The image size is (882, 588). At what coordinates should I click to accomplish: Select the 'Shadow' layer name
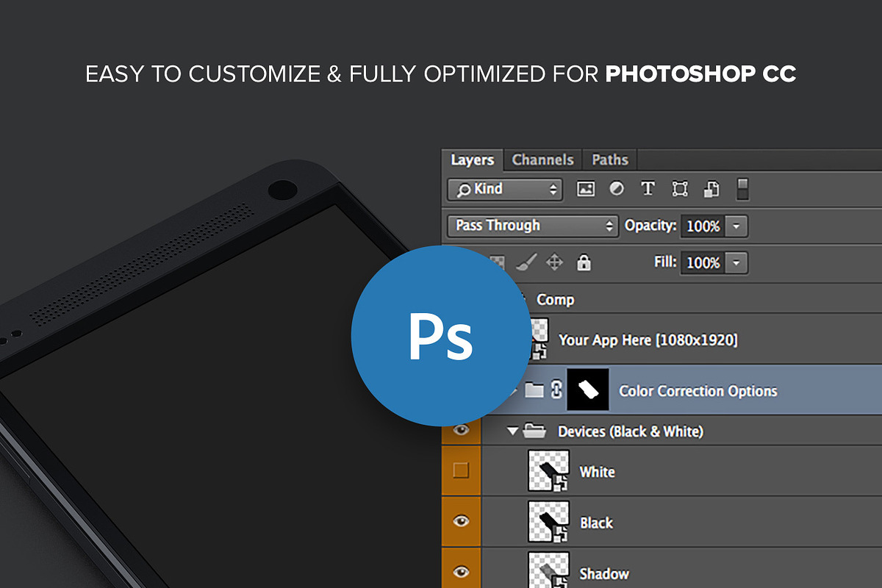click(x=604, y=573)
